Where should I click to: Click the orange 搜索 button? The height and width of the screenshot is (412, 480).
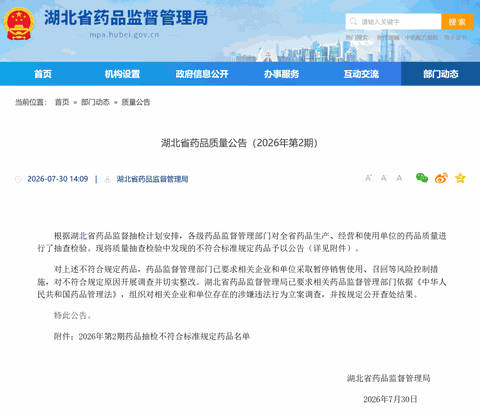tap(457, 22)
